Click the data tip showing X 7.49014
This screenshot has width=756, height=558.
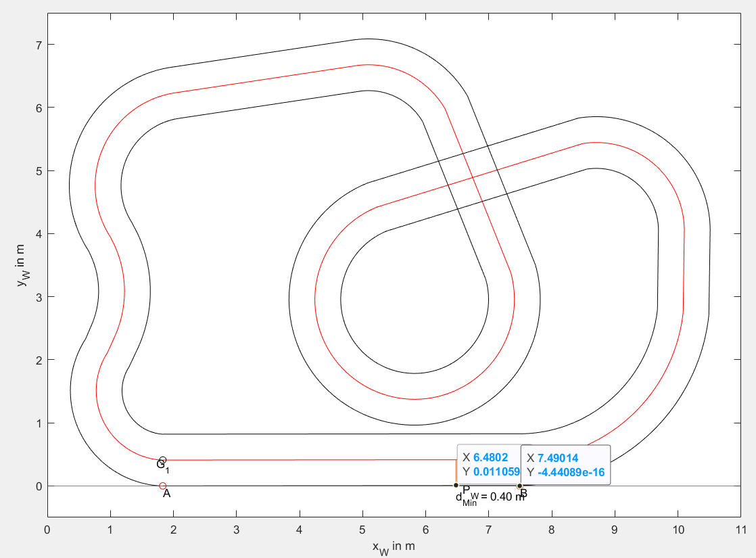pyautogui.click(x=565, y=465)
